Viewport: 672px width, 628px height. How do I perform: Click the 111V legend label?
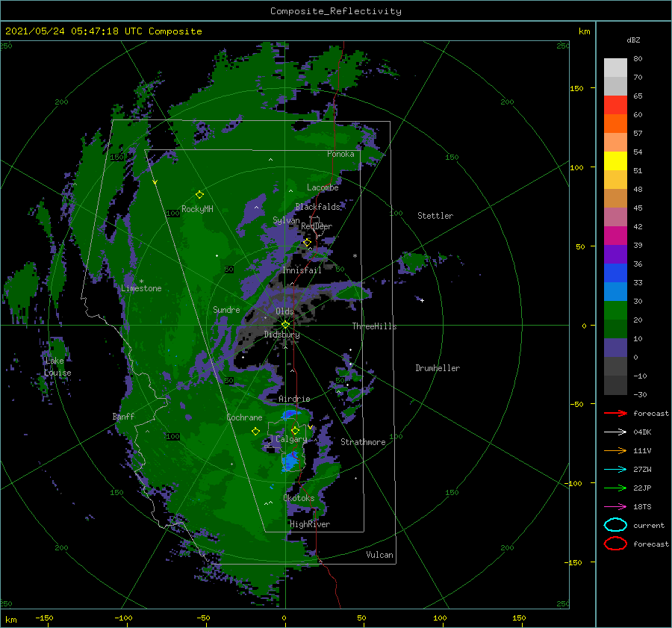[642, 450]
